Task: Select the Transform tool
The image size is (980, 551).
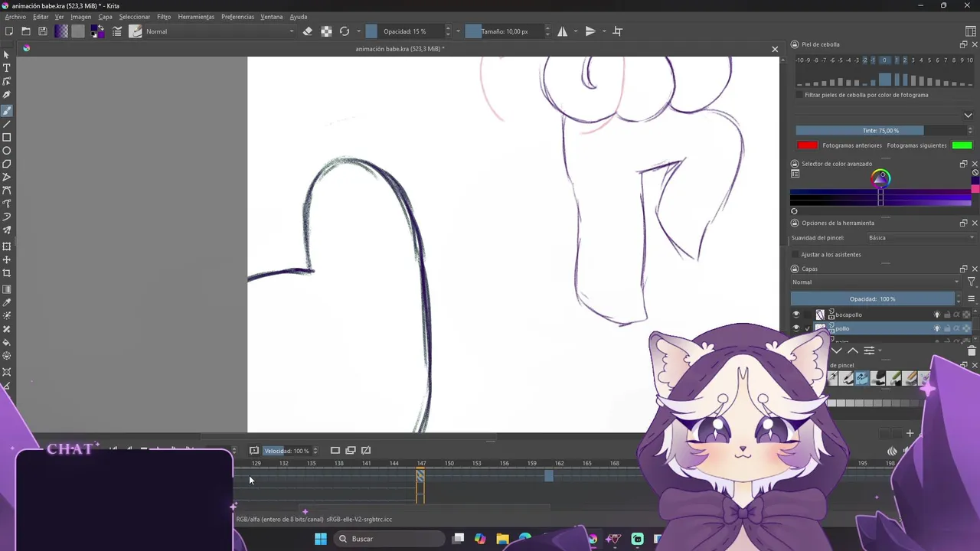Action: [7, 246]
